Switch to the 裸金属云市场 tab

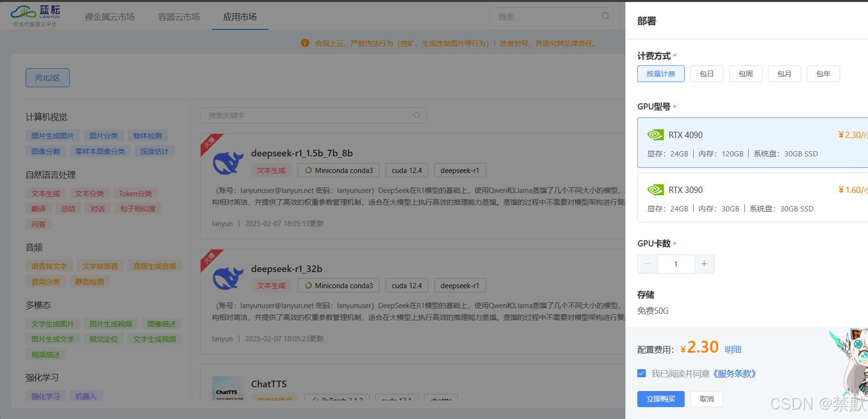click(x=110, y=17)
